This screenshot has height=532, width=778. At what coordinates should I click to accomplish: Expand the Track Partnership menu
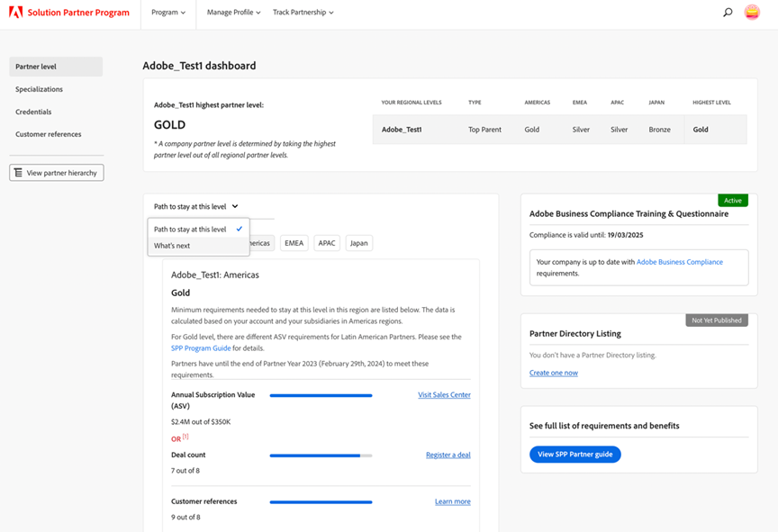pos(303,13)
